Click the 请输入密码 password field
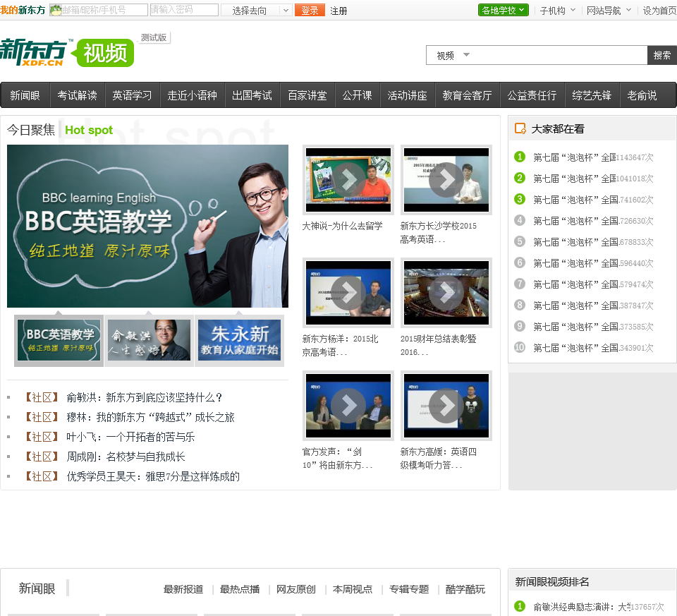The image size is (677, 616). pyautogui.click(x=184, y=10)
